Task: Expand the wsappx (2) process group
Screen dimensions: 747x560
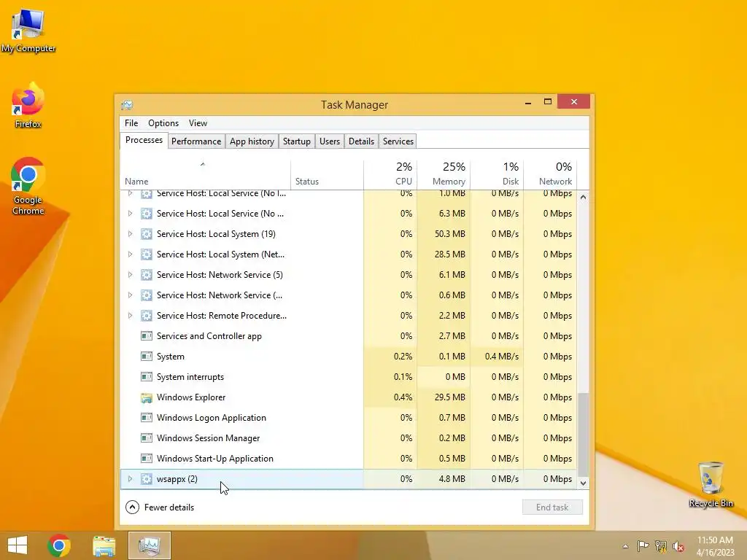Action: (x=130, y=479)
